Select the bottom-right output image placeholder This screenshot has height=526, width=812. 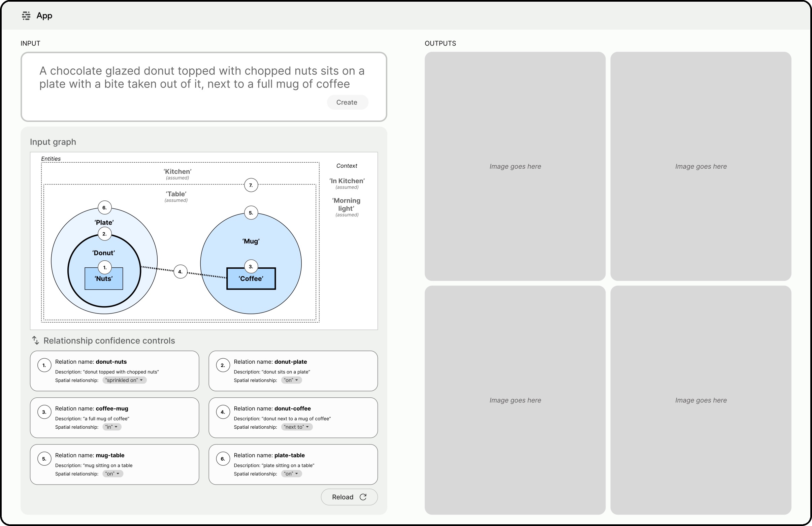click(x=701, y=400)
